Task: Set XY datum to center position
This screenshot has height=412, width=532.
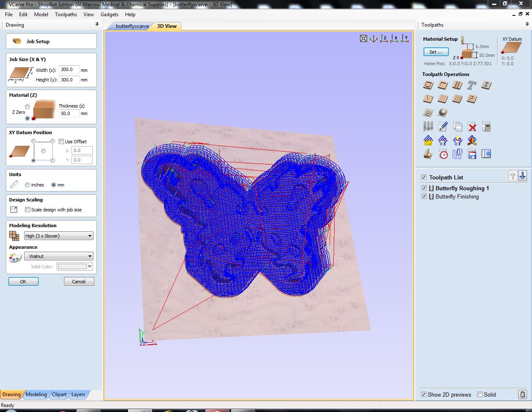Action: (43, 151)
